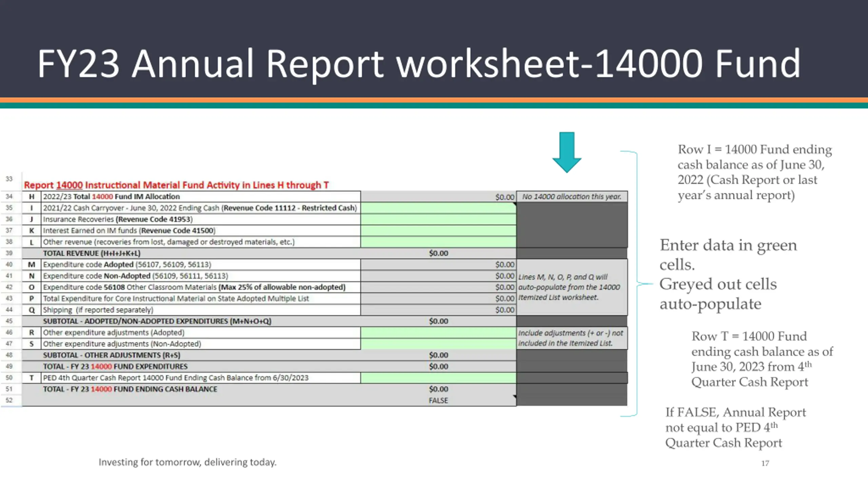Click 'Interest Earned on IM funds' label
Image resolution: width=868 pixels, height=488 pixels.
pos(129,230)
